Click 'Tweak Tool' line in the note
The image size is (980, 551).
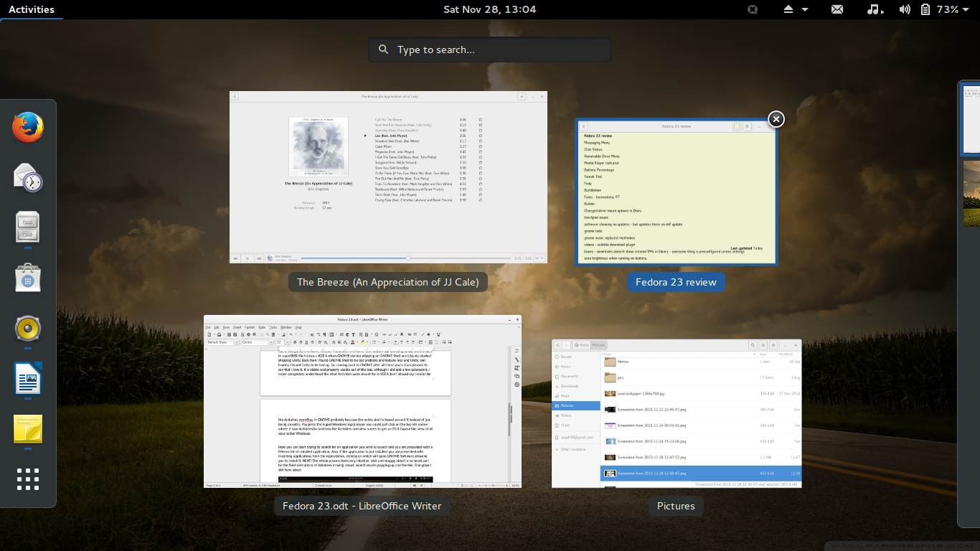coord(593,176)
